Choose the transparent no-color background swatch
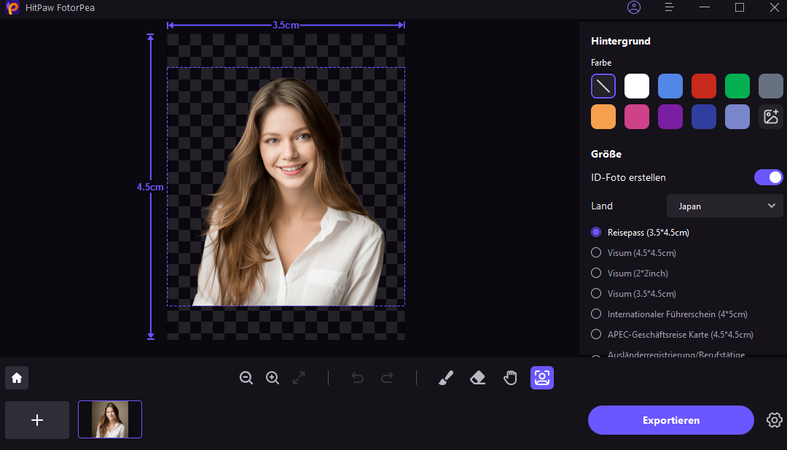The image size is (787, 450). click(x=603, y=86)
